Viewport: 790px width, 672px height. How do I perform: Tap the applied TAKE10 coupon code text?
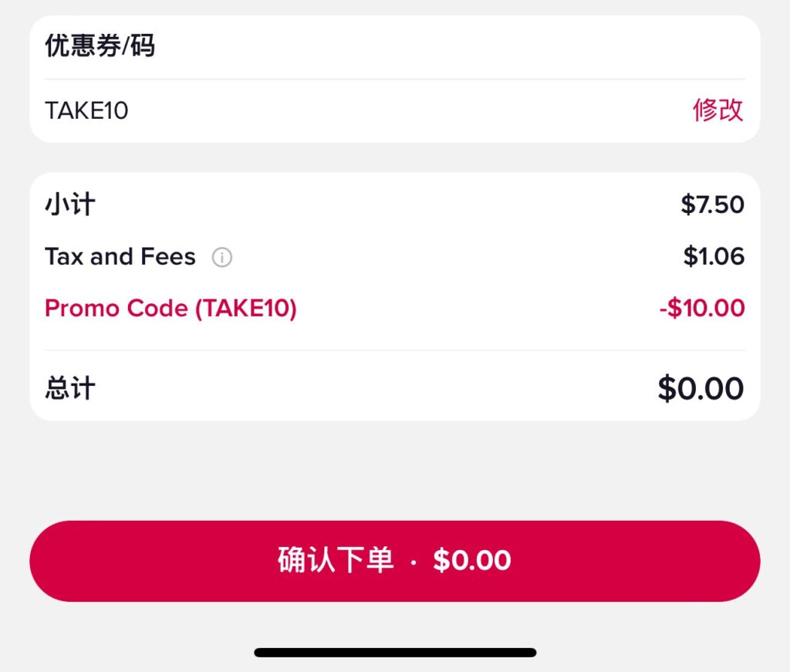86,111
